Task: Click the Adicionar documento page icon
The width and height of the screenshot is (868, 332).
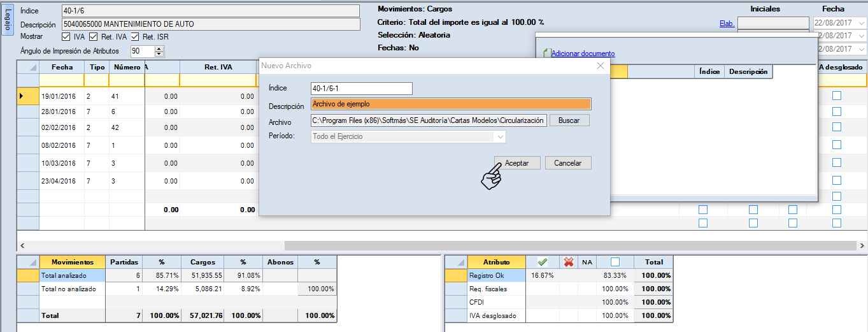Action: click(546, 54)
